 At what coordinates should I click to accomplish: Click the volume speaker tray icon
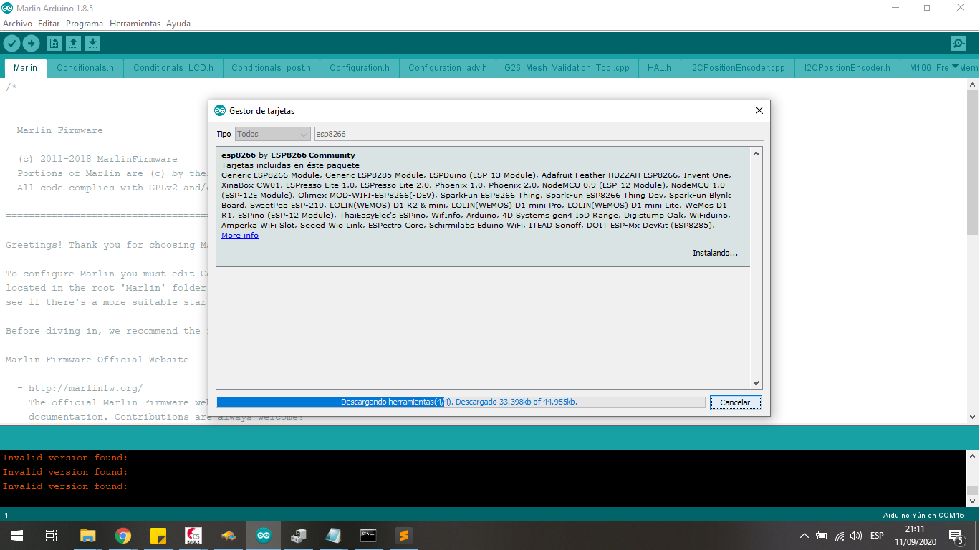pyautogui.click(x=856, y=536)
